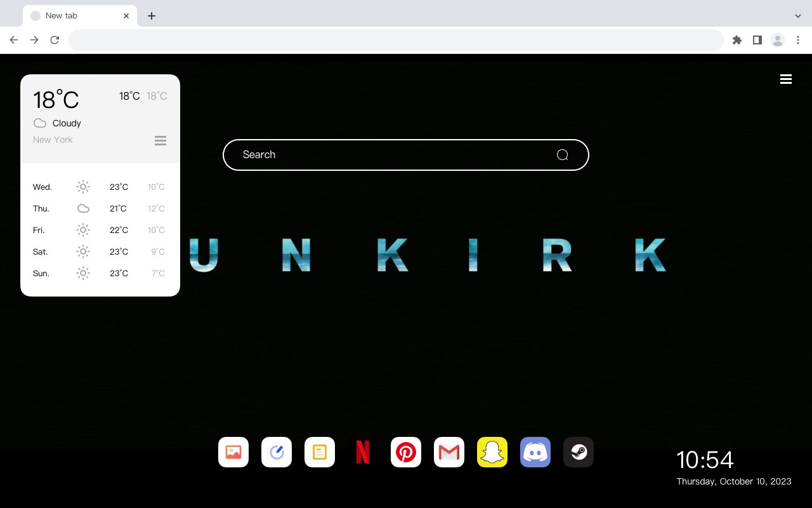Toggle the browser side panel
812x508 pixels.
(x=757, y=40)
